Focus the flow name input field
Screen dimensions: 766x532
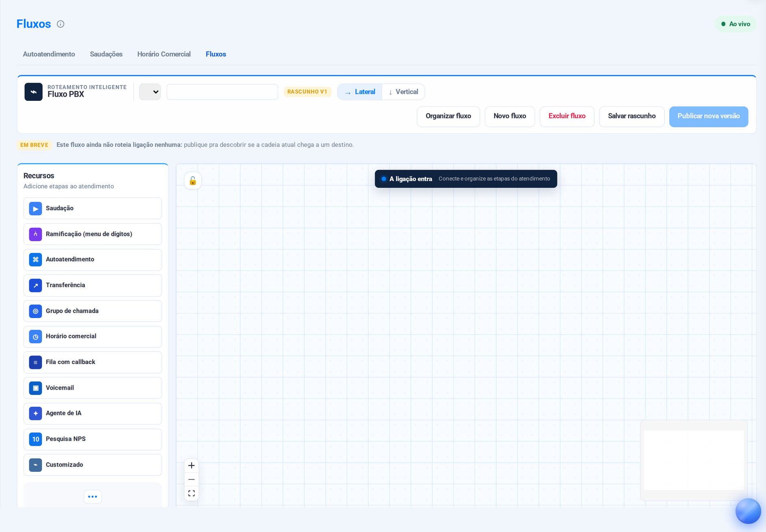[x=222, y=92]
